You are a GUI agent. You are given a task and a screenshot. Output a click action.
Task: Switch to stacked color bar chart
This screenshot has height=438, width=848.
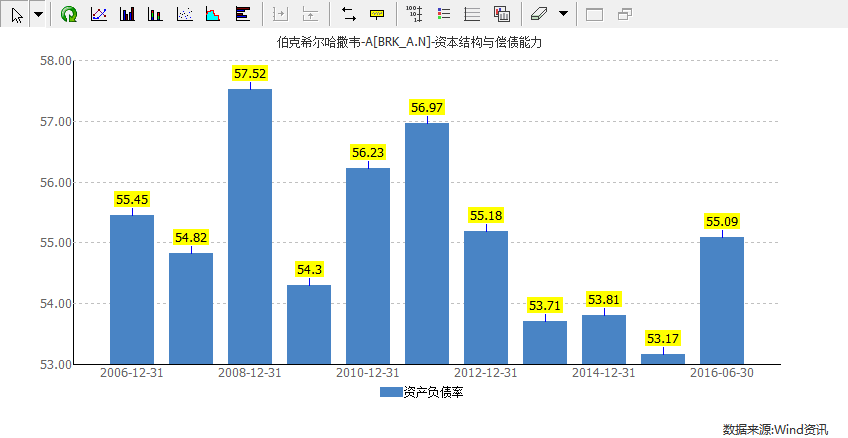156,15
